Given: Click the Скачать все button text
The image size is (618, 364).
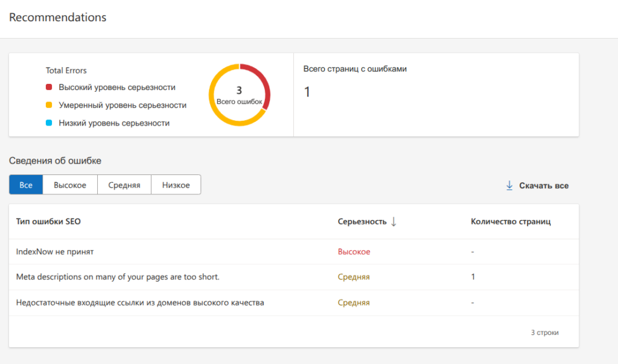Looking at the screenshot, I should point(544,185).
